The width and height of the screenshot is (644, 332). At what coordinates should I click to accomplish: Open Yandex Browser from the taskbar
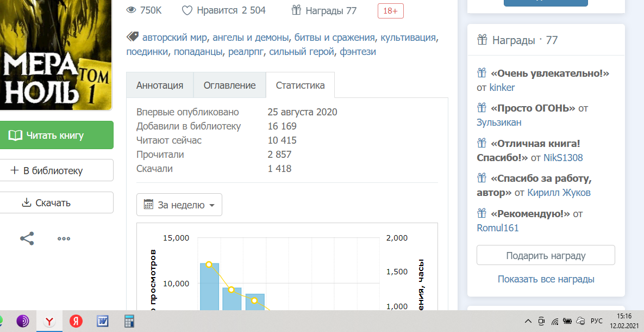(49, 322)
